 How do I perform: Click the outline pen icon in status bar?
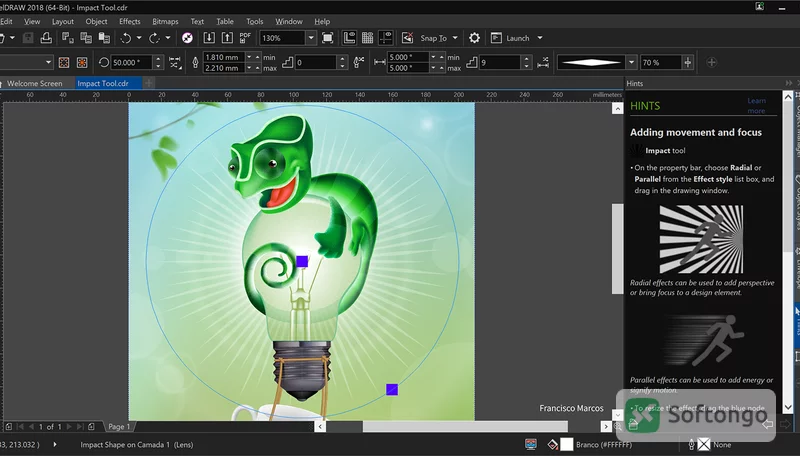[x=691, y=445]
